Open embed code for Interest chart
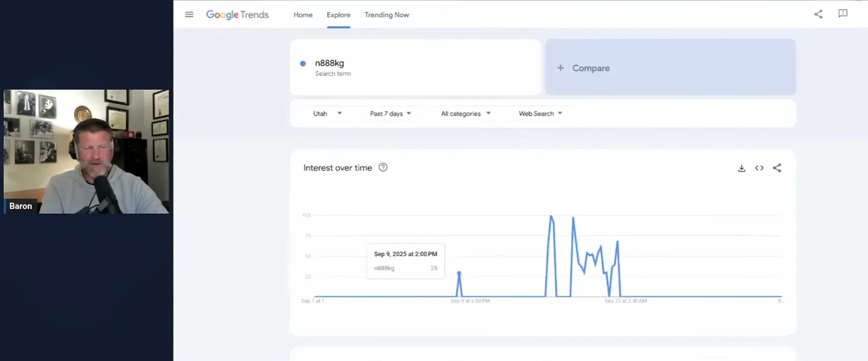 pyautogui.click(x=759, y=168)
